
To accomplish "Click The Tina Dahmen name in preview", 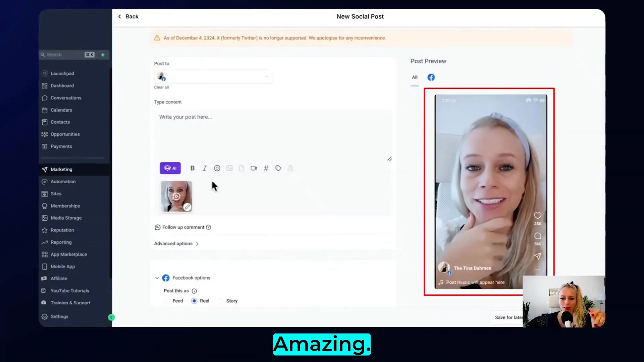I will coord(472,268).
